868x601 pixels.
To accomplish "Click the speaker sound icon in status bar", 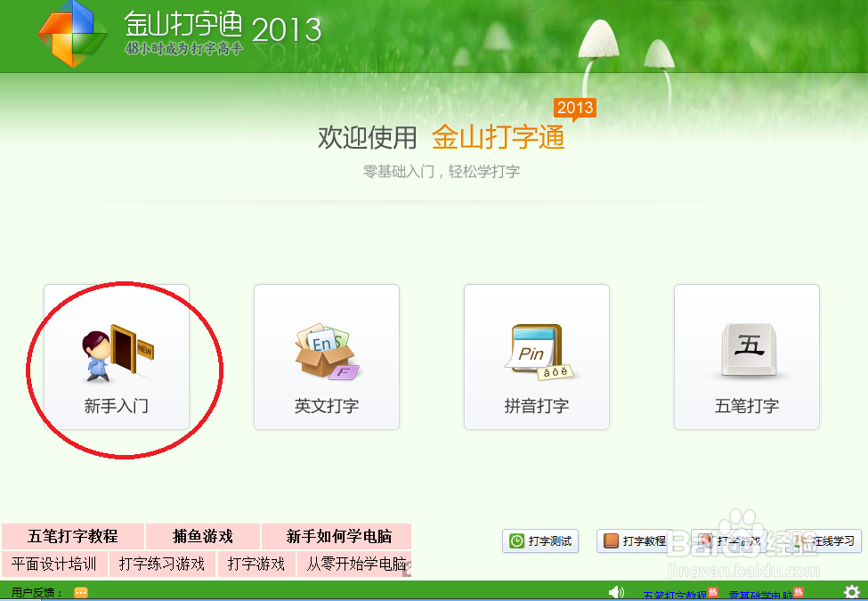I will tap(616, 592).
